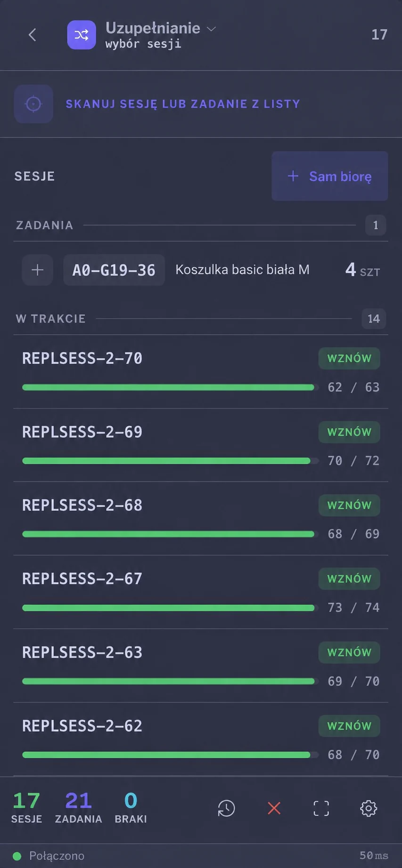This screenshot has width=402, height=868.
Task: Click the WZNÓW button for REPLSESS-2-68
Action: click(349, 505)
